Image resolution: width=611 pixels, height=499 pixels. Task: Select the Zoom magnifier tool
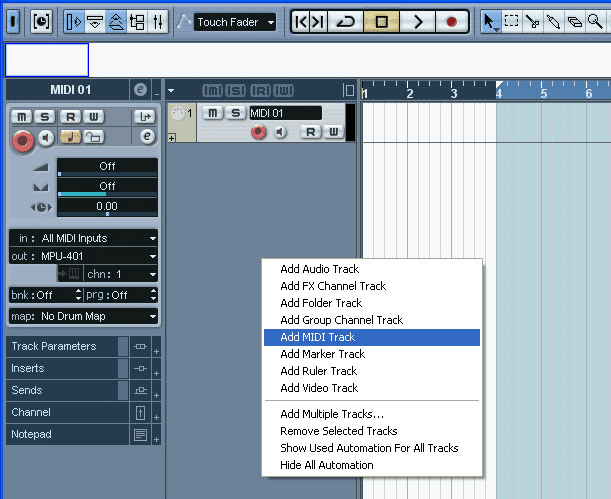point(595,22)
